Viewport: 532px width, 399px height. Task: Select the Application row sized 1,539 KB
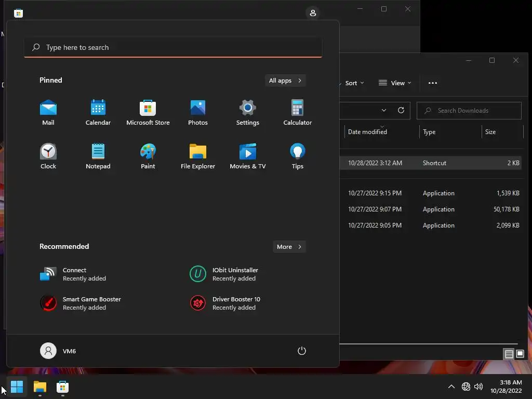point(431,193)
